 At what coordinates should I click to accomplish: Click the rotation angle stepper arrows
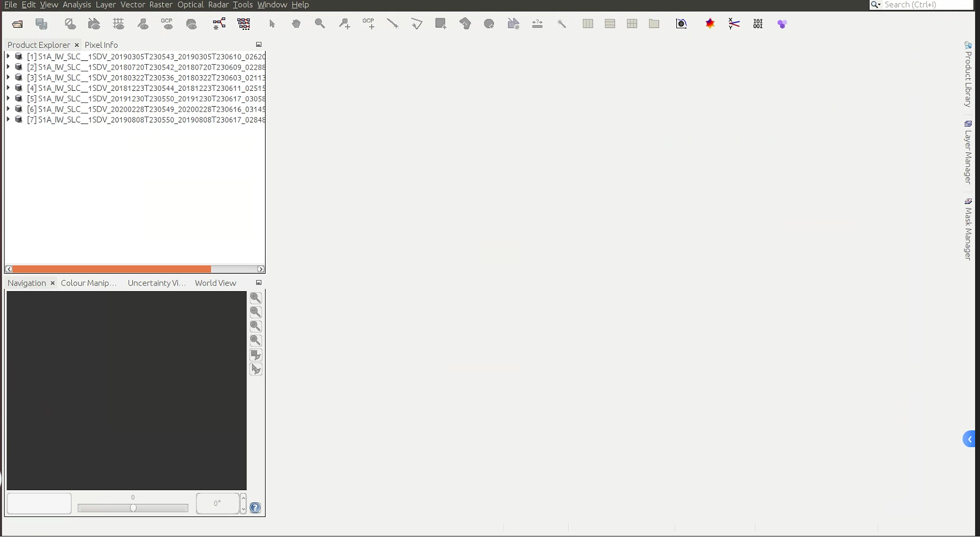click(x=243, y=503)
